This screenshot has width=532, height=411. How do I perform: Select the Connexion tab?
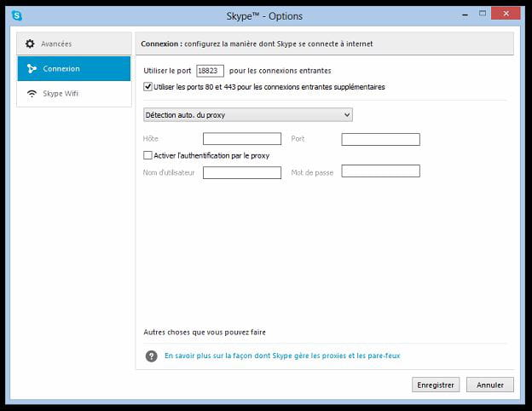[74, 68]
